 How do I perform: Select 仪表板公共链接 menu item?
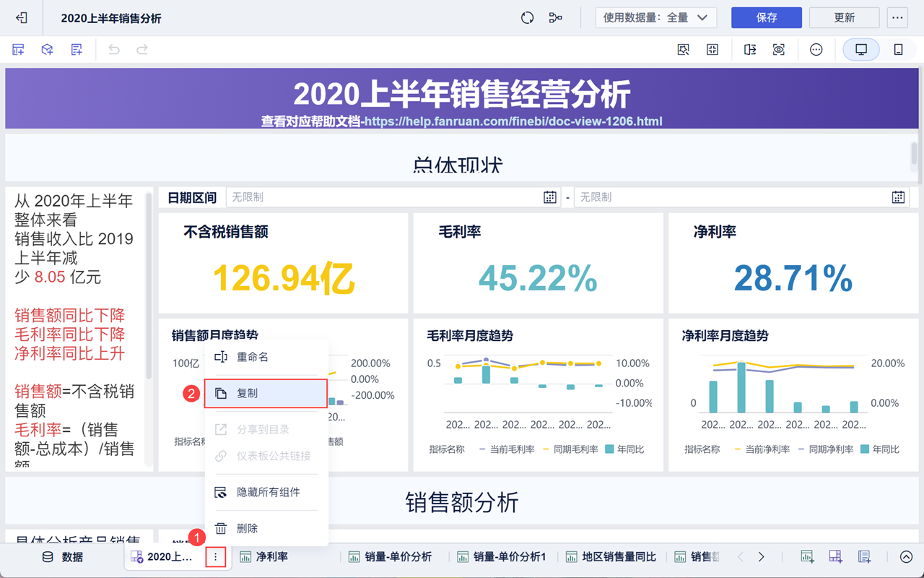[266, 456]
